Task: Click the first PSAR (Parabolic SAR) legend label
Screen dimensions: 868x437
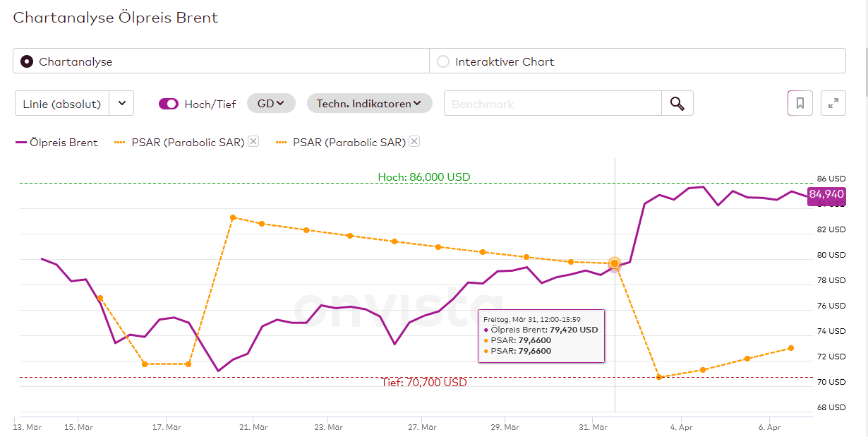Action: [188, 143]
